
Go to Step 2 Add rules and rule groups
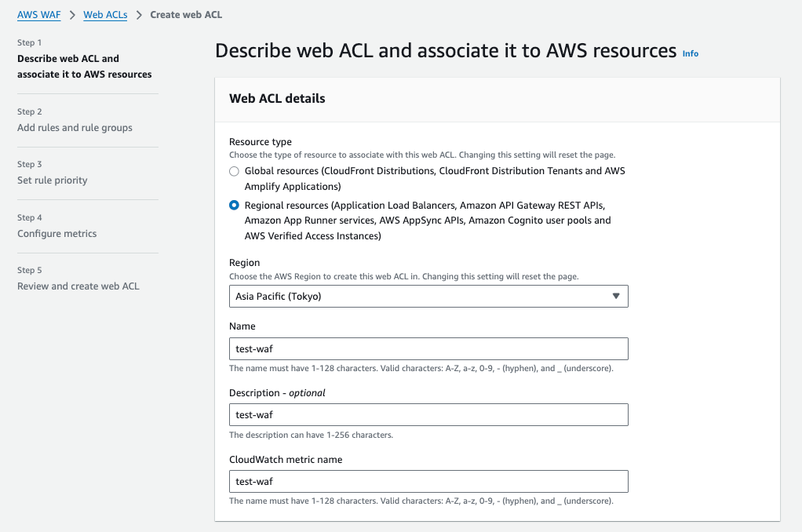(x=75, y=128)
